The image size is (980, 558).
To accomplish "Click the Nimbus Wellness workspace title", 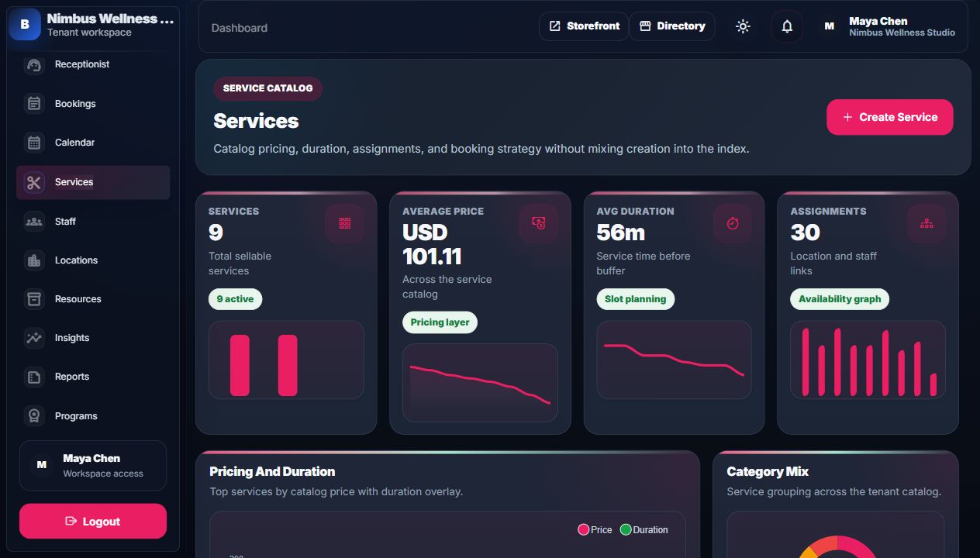I will (x=110, y=19).
